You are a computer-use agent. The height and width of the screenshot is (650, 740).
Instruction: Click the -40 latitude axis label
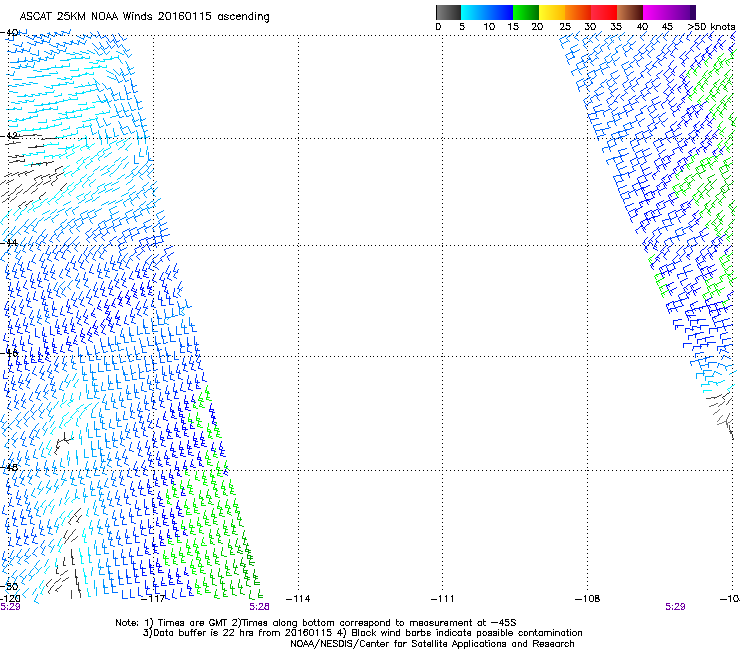click(x=9, y=33)
